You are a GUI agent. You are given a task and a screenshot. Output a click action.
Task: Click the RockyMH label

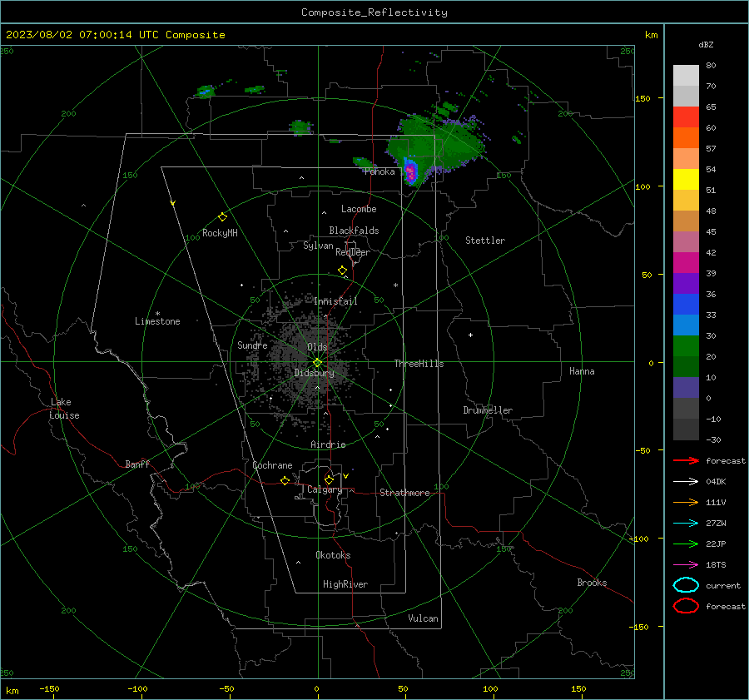(220, 233)
